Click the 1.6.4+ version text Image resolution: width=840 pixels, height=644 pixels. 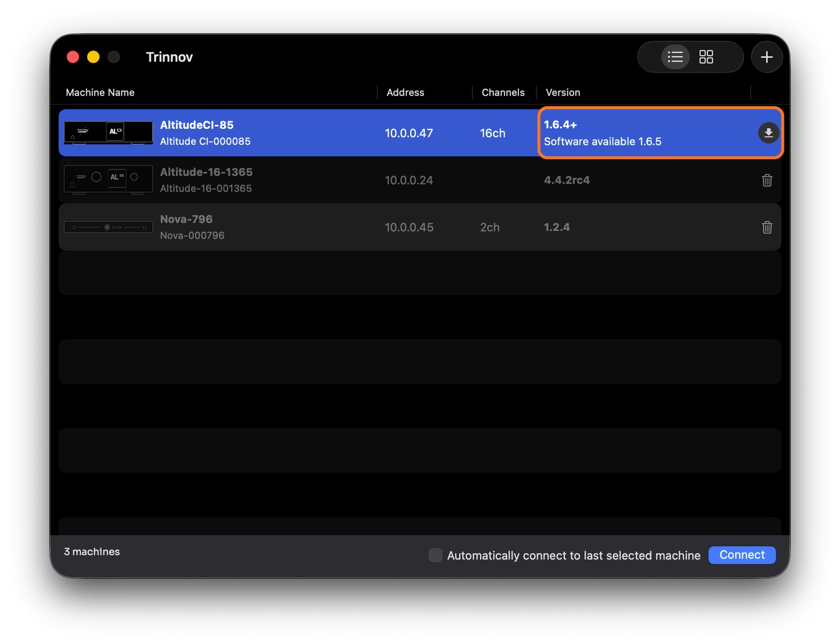560,125
